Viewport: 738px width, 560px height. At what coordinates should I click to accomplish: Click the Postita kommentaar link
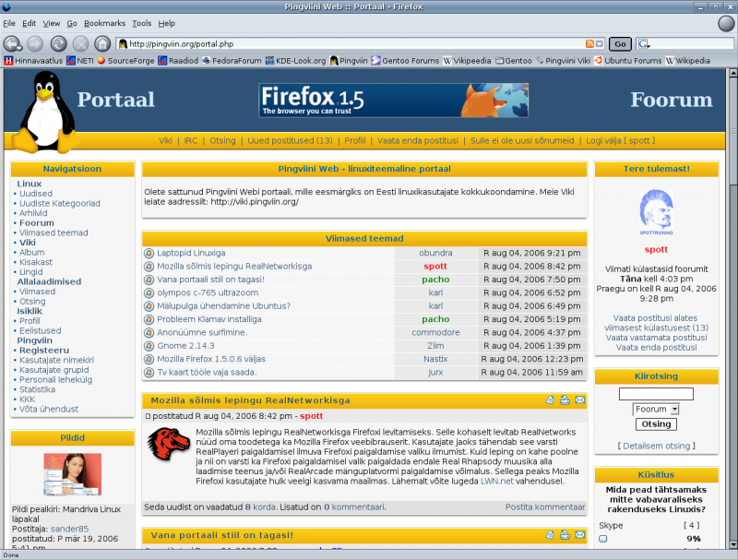pos(545,506)
